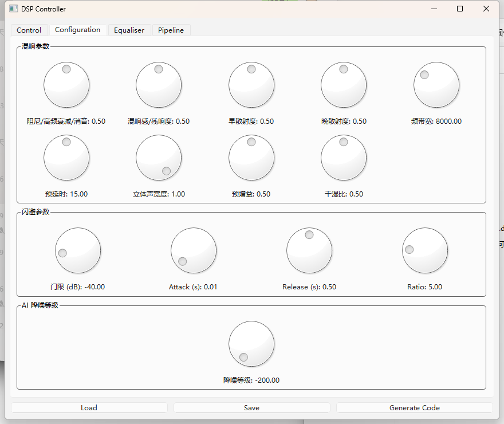Close the DSP Controller window
The height and width of the screenshot is (424, 504).
click(486, 9)
